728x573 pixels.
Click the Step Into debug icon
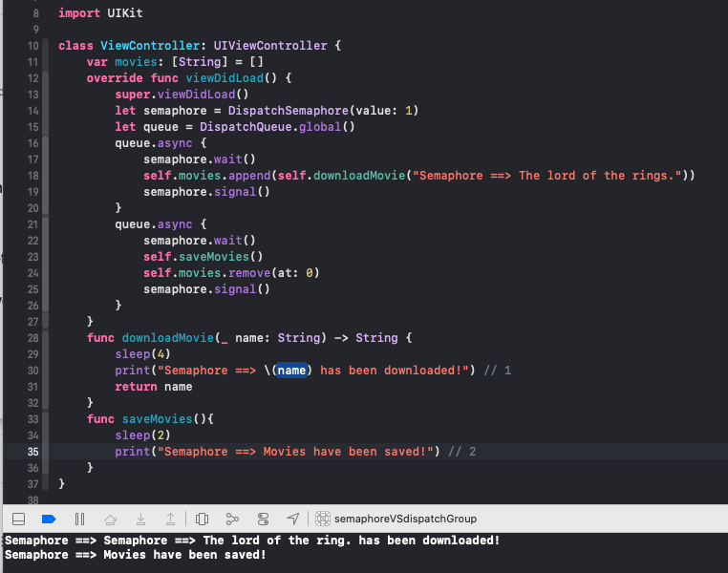click(x=140, y=519)
